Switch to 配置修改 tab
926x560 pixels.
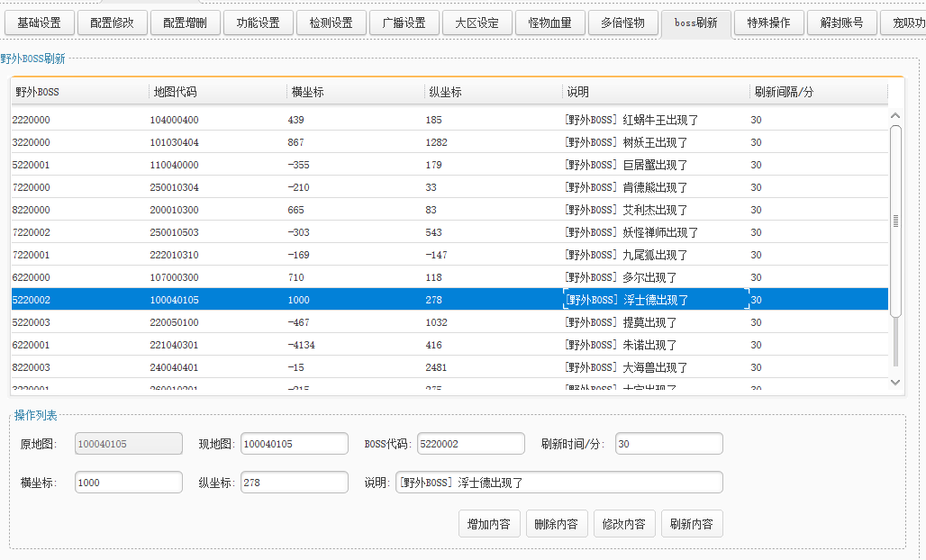pyautogui.click(x=113, y=23)
